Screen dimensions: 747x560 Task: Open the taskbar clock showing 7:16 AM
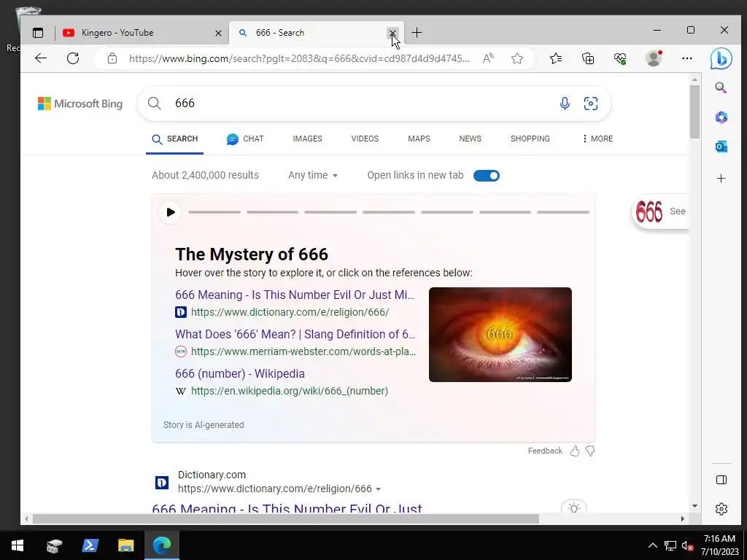(x=719, y=545)
